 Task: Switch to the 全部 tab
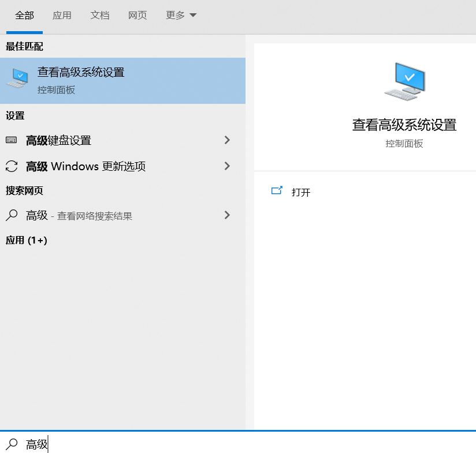[x=24, y=16]
